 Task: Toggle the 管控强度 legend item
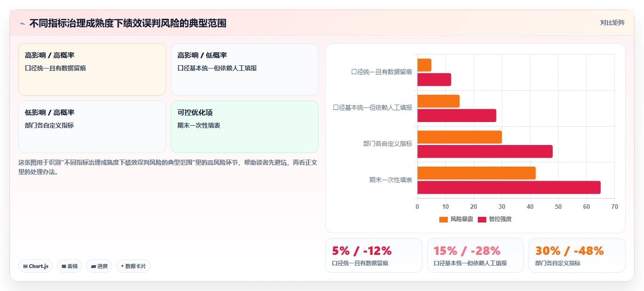click(495, 219)
